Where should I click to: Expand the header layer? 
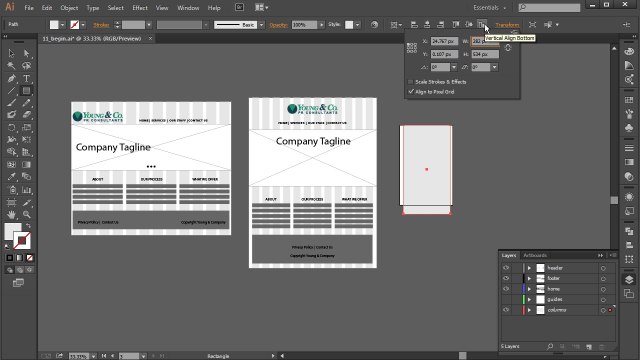pos(529,268)
